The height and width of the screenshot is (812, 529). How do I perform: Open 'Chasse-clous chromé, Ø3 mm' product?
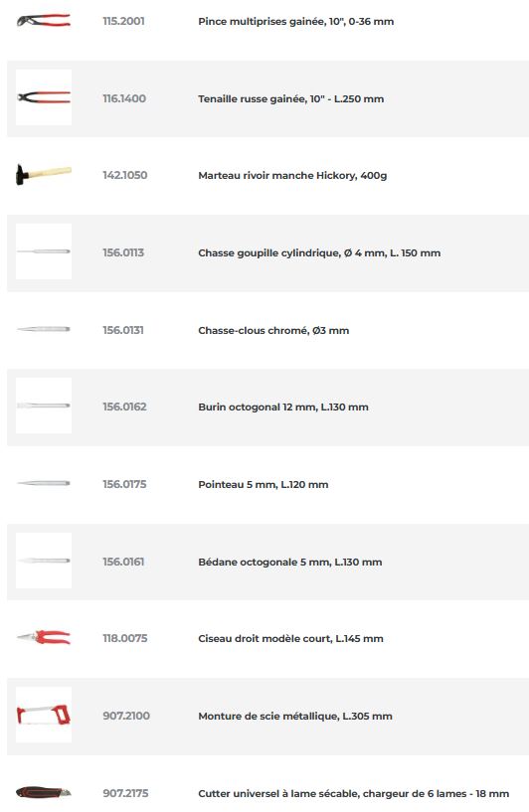click(273, 330)
